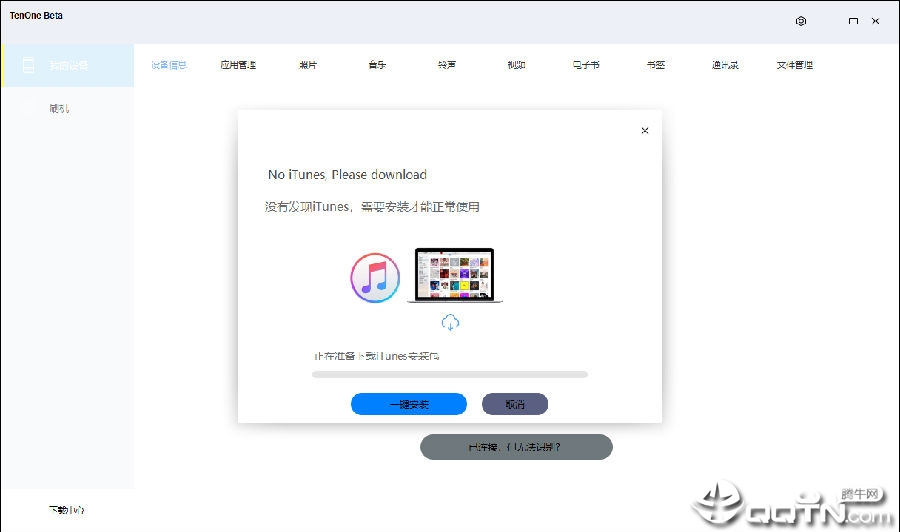
Task: Open the 电子书 tab
Action: (x=586, y=65)
